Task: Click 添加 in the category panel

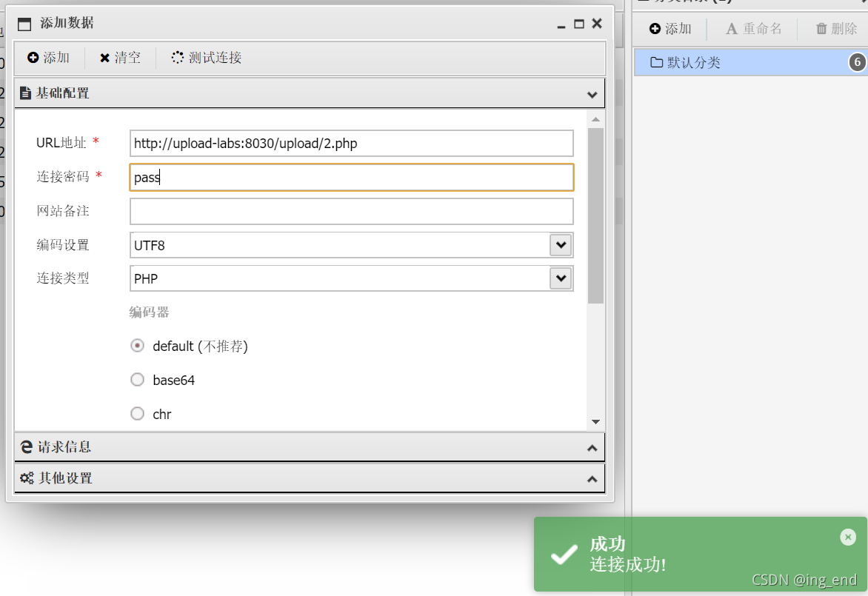Action: tap(670, 29)
